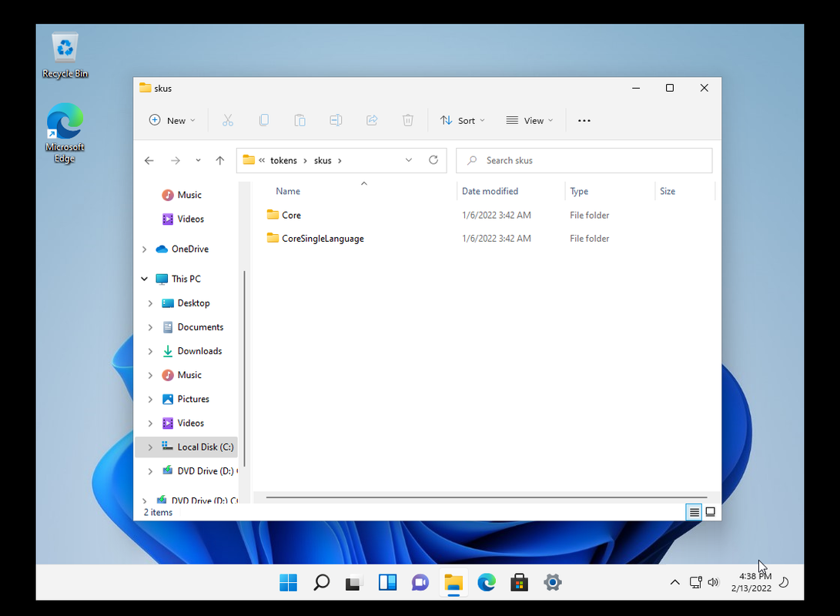
Task: Show hidden system tray icons
Action: [675, 582]
